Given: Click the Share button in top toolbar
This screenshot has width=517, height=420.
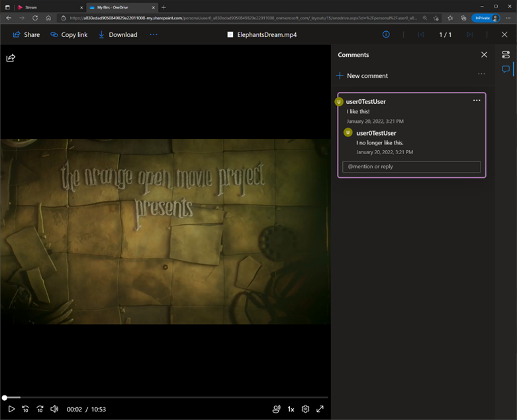Looking at the screenshot, I should coord(26,34).
